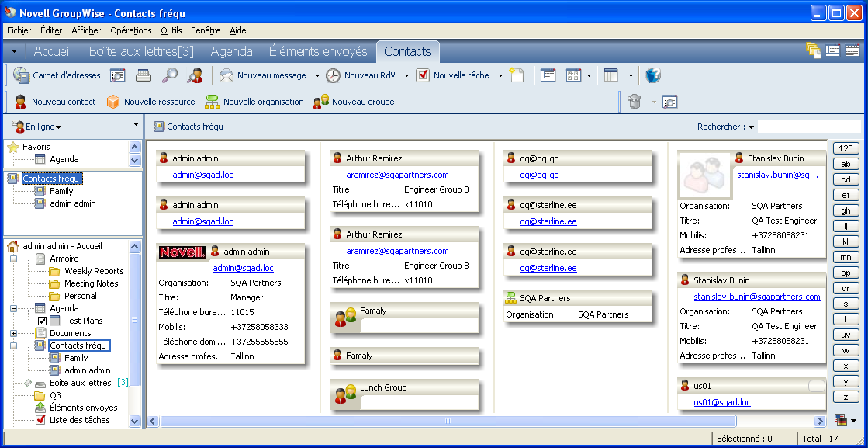Select Liste des tâches in tree

coord(80,420)
